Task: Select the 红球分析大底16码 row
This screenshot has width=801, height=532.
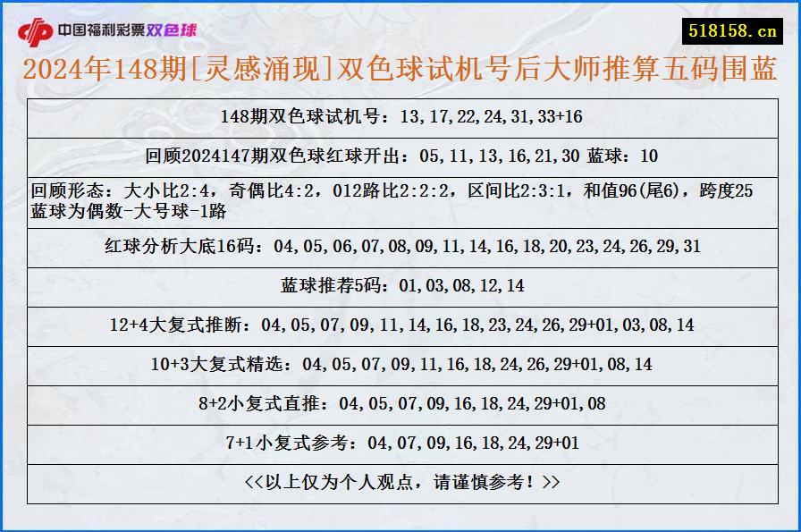Action: coord(400,247)
